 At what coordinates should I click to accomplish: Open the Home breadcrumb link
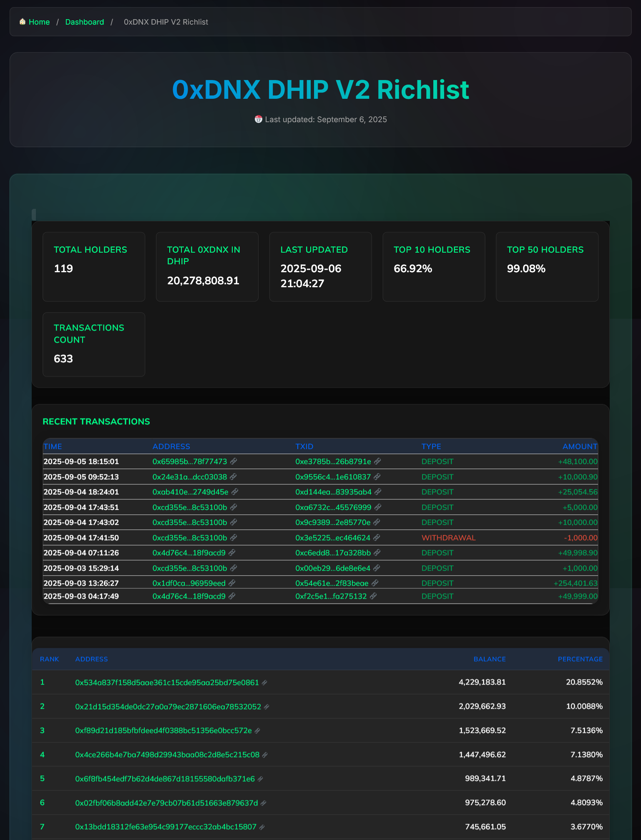click(39, 22)
